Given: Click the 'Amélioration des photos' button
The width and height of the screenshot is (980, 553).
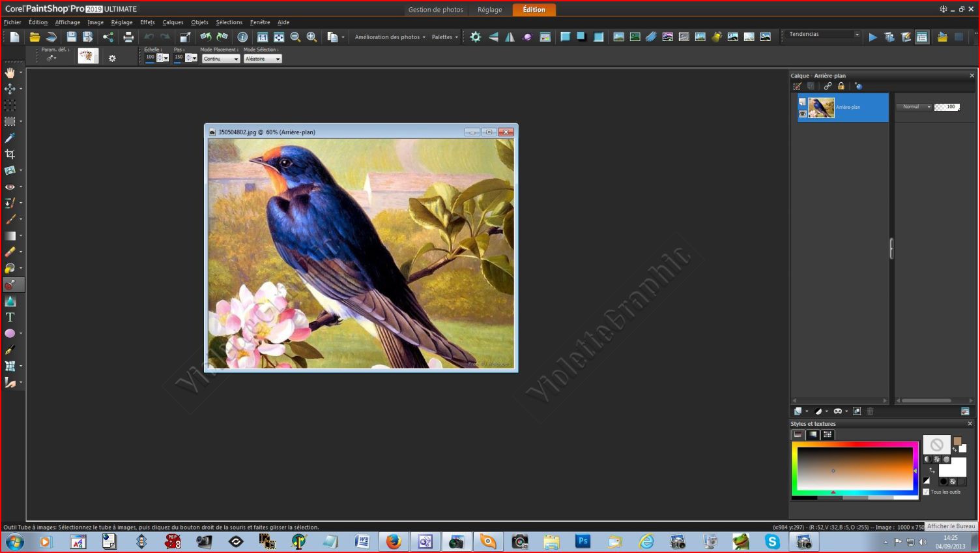Looking at the screenshot, I should point(389,37).
